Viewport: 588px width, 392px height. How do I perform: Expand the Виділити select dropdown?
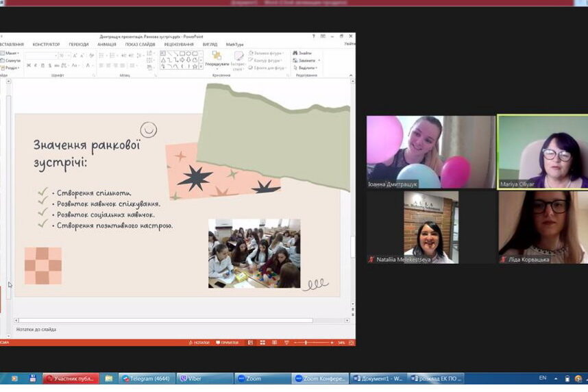pyautogui.click(x=308, y=68)
